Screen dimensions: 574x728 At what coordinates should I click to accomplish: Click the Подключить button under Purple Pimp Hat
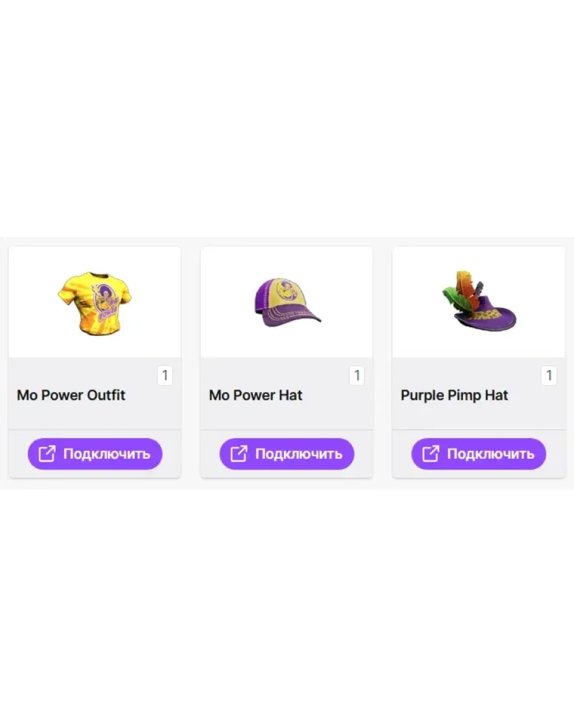(479, 454)
